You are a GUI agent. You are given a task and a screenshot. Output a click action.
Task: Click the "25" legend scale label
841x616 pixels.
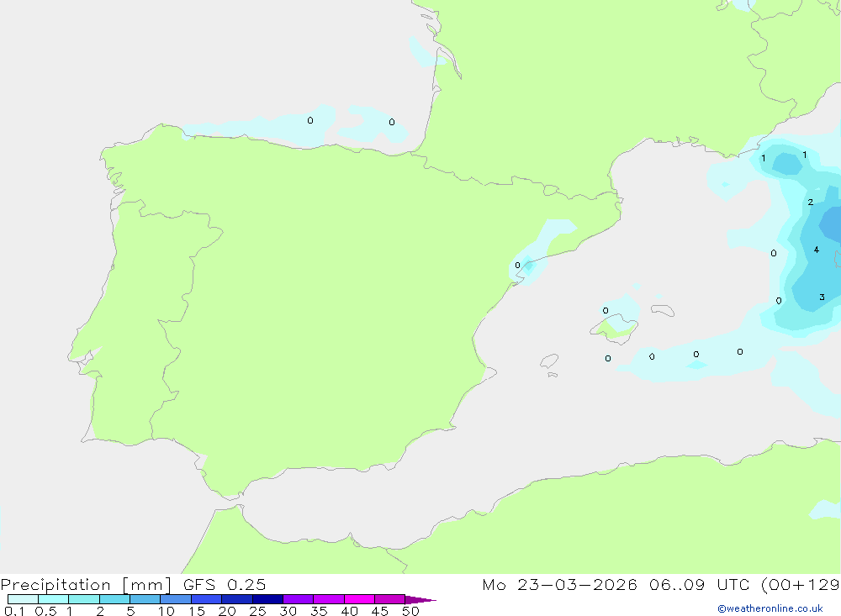[257, 611]
